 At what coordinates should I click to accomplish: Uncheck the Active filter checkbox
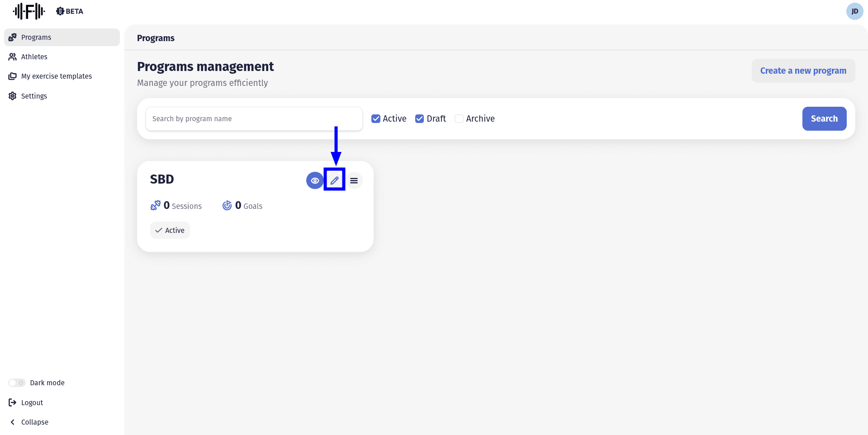(376, 119)
